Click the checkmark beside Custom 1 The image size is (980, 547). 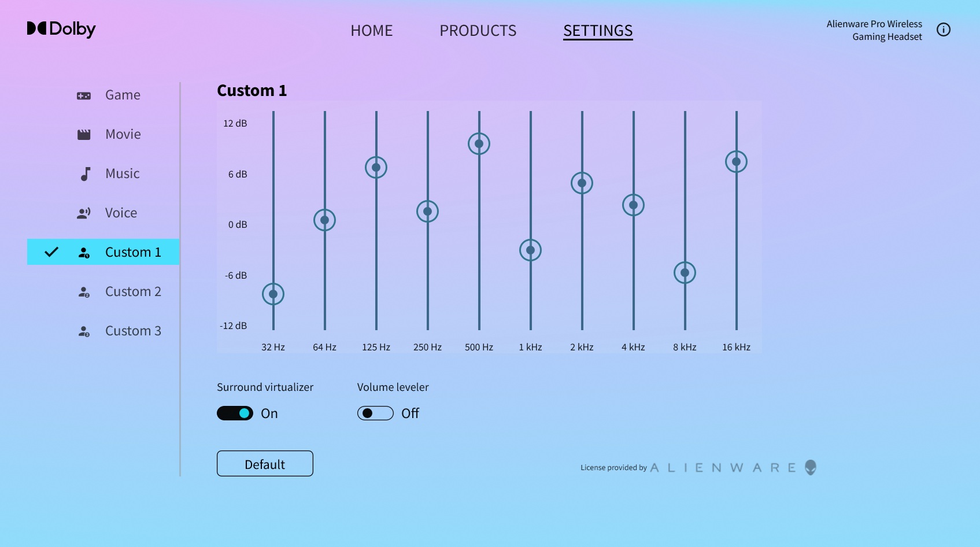coord(51,252)
